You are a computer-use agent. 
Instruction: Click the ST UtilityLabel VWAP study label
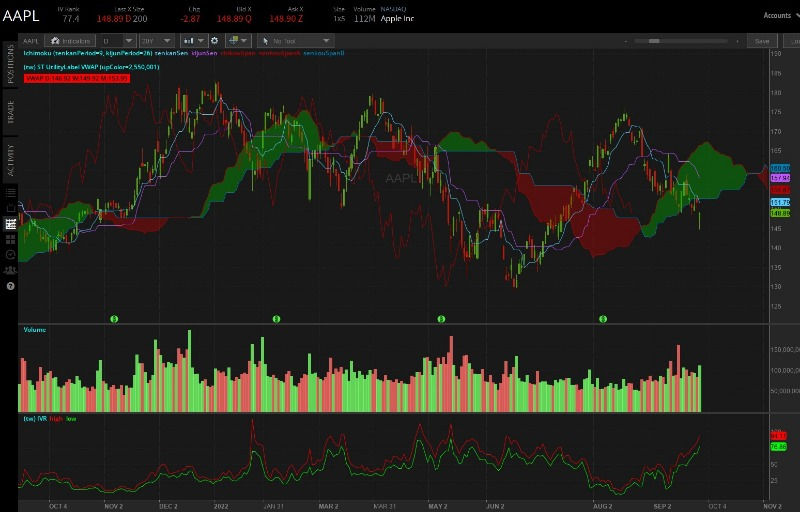[x=91, y=67]
